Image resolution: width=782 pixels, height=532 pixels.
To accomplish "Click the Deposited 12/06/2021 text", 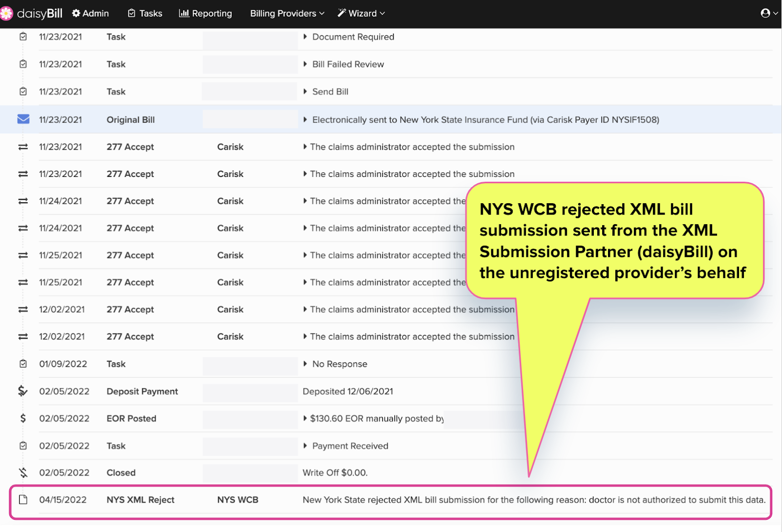I will click(348, 391).
